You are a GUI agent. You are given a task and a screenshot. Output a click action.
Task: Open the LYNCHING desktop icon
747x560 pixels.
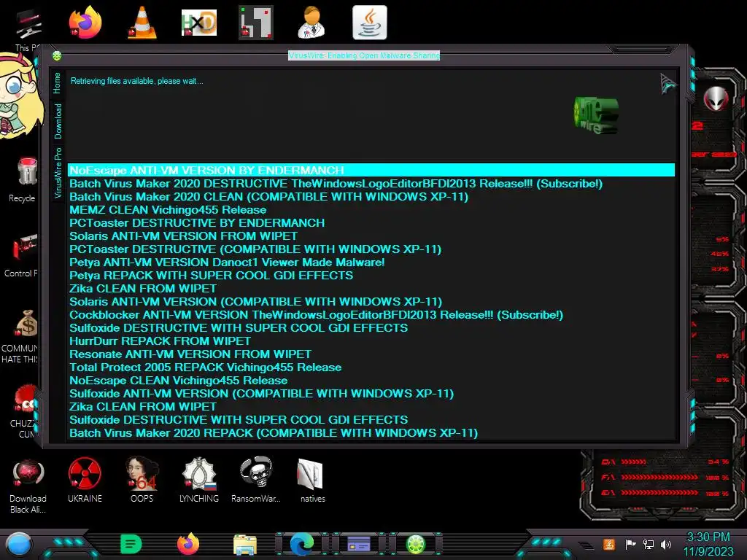tap(199, 480)
